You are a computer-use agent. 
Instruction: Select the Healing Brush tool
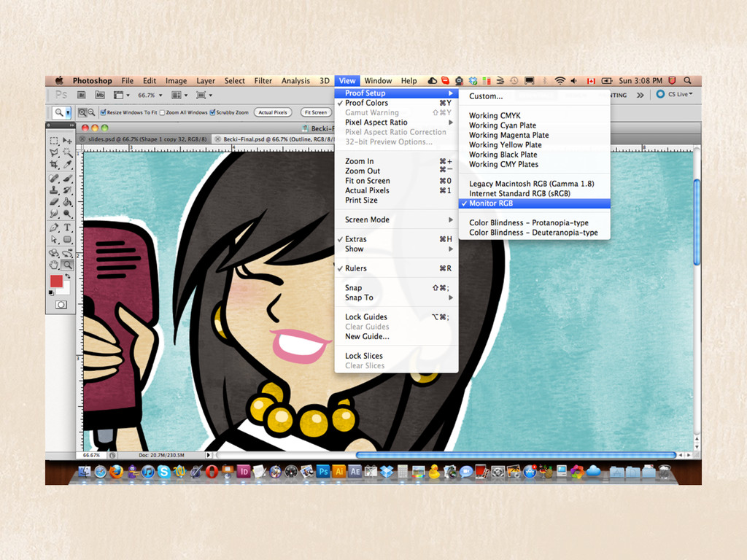coord(54,179)
